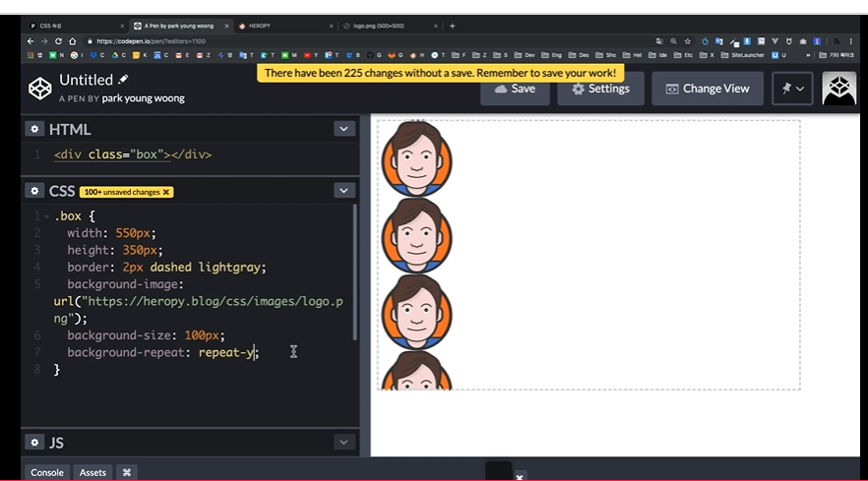
Task: Expand the CSS editor dropdown chevron
Action: coord(343,191)
